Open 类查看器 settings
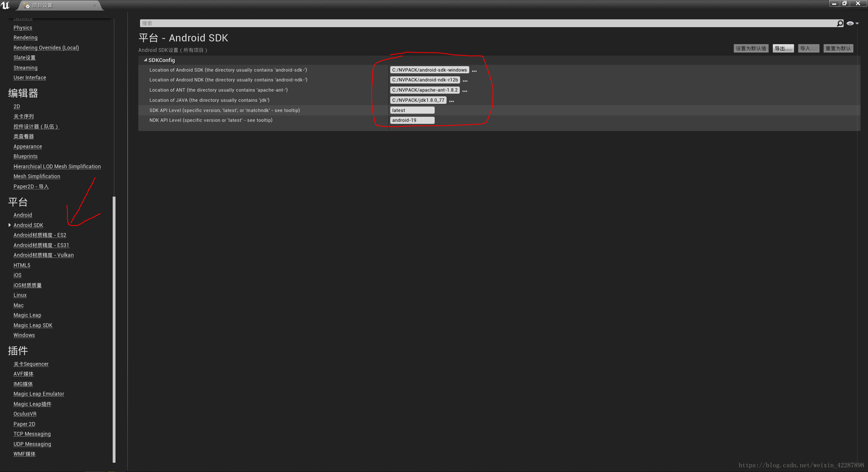 tap(24, 136)
